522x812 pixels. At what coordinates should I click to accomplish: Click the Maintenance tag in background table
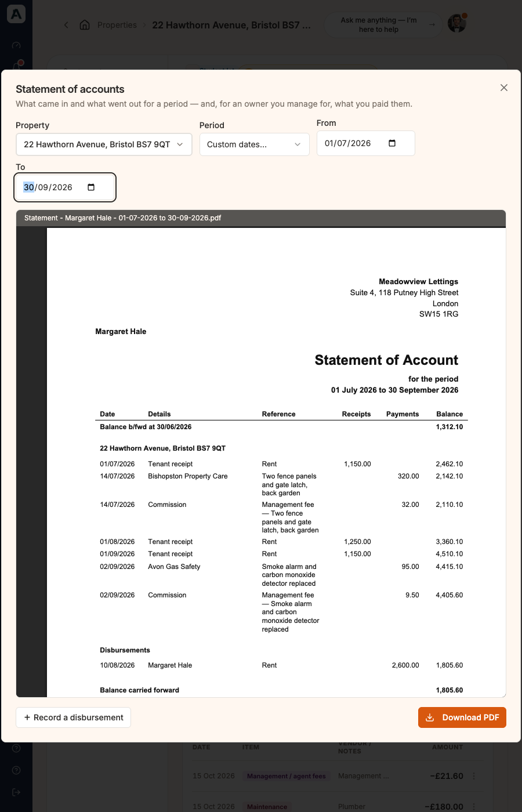(x=267, y=807)
